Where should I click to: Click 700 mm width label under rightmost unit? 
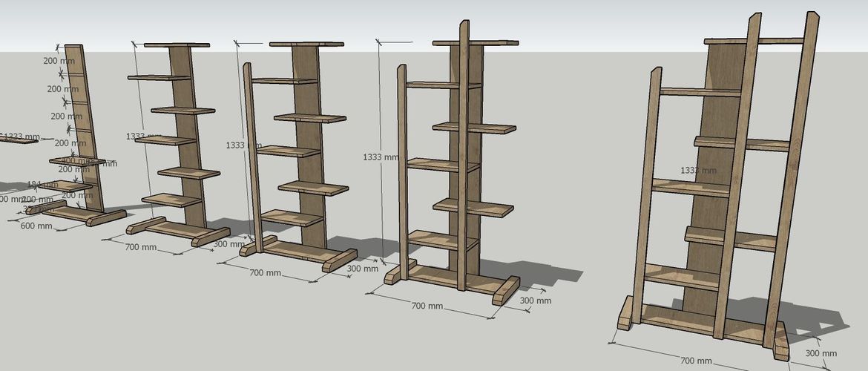pyautogui.click(x=697, y=361)
